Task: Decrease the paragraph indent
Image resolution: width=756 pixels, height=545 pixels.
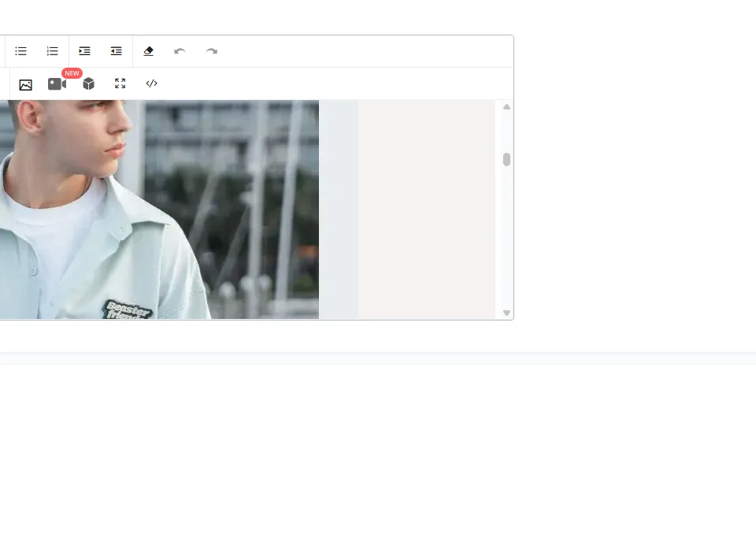Action: tap(117, 51)
